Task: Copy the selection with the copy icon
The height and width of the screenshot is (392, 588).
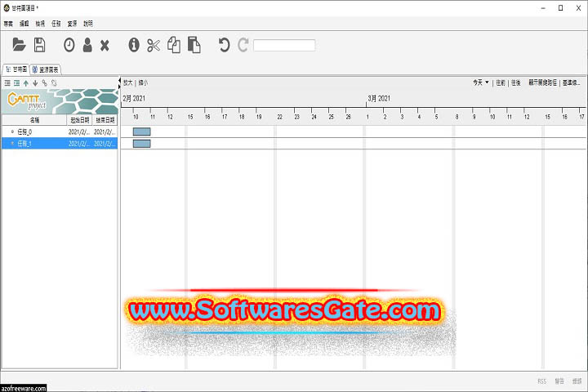Action: point(174,45)
